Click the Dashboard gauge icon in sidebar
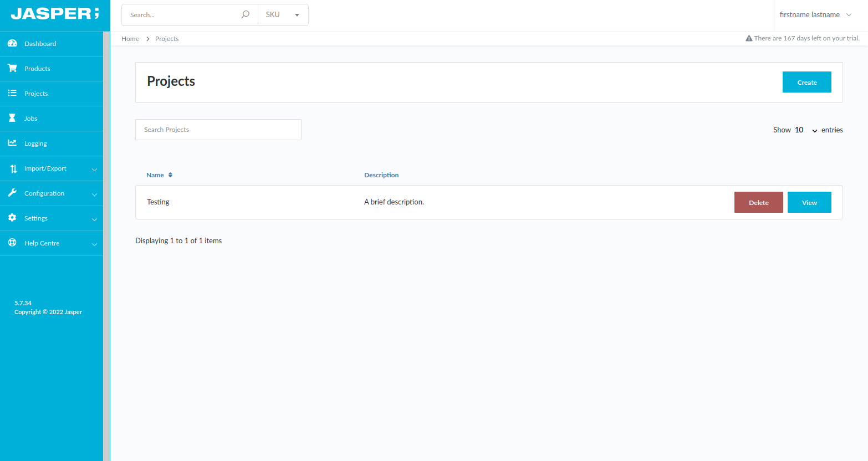The width and height of the screenshot is (868, 461). coord(12,43)
